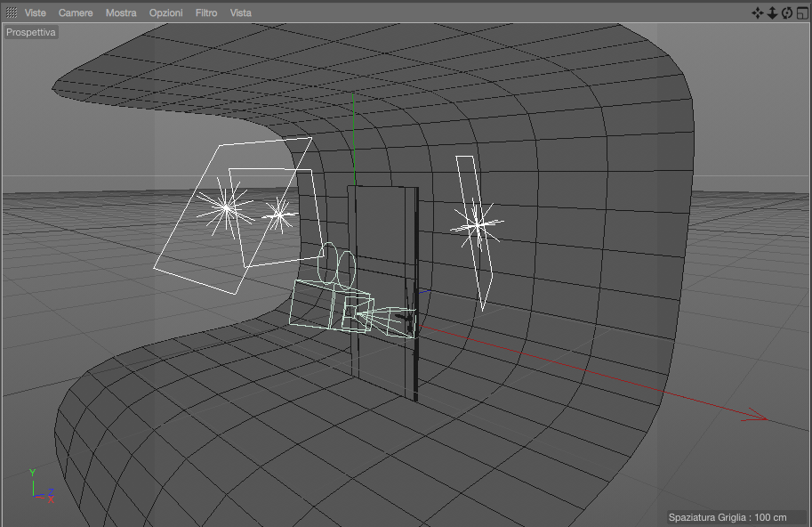Viewport: 812px width, 527px height.
Task: Click the viewport grip handle icon
Action: point(12,13)
